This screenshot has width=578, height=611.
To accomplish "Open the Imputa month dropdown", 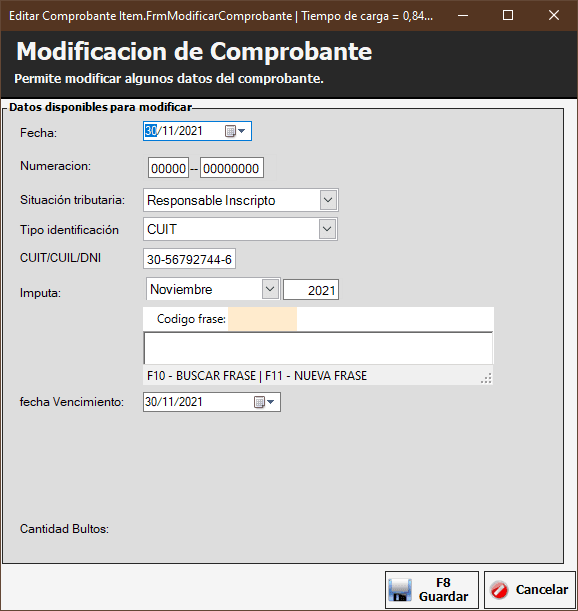I will [x=270, y=289].
